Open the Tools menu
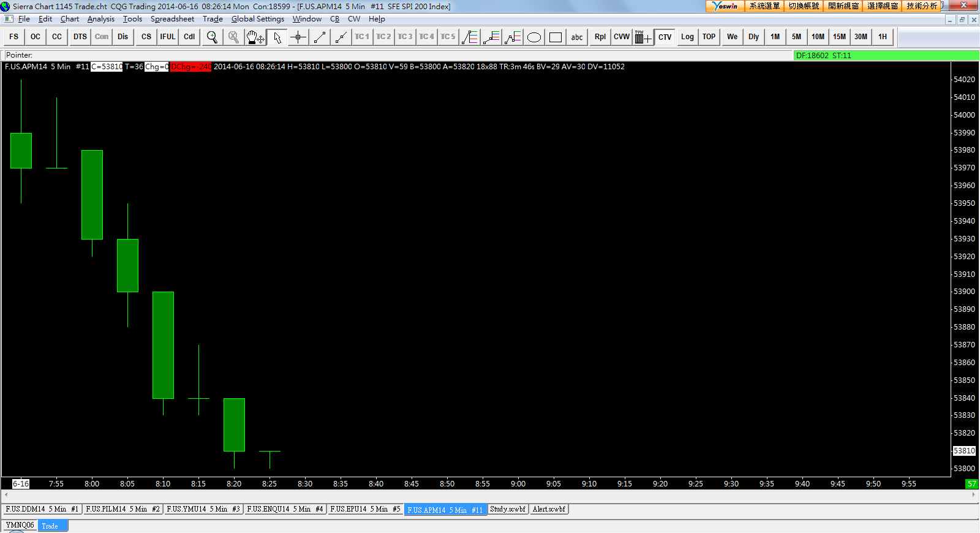Image resolution: width=980 pixels, height=533 pixels. tap(133, 19)
